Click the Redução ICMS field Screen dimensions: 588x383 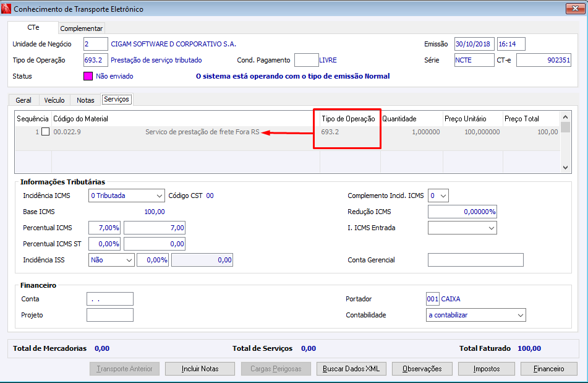click(x=462, y=212)
